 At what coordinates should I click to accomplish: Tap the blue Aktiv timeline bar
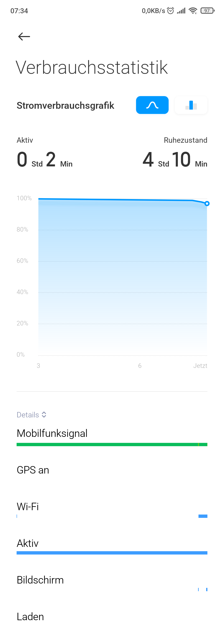coord(112,553)
